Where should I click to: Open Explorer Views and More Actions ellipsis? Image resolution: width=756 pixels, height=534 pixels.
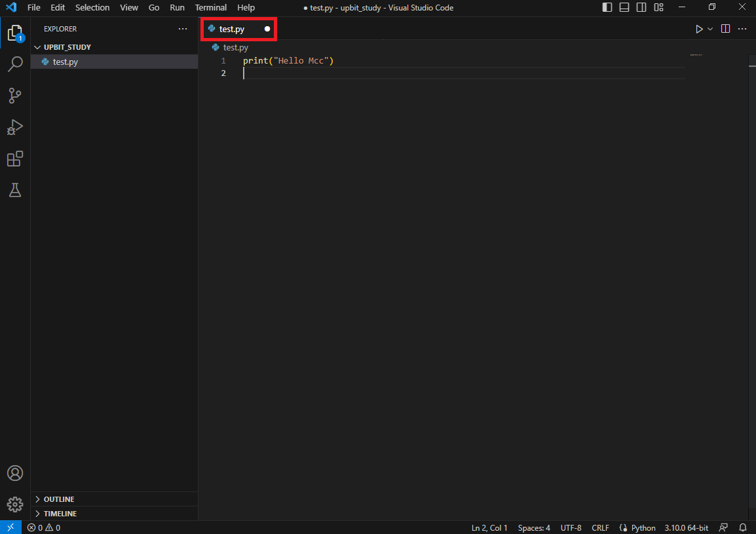183,29
